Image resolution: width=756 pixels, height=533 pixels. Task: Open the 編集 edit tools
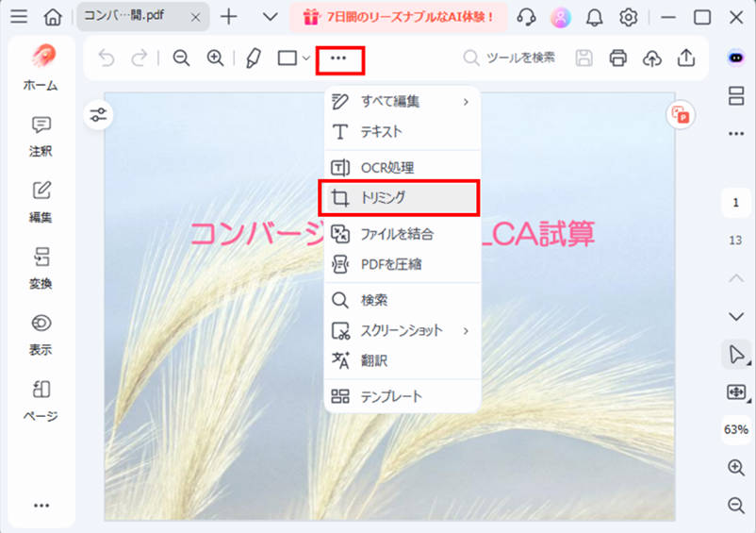click(41, 203)
